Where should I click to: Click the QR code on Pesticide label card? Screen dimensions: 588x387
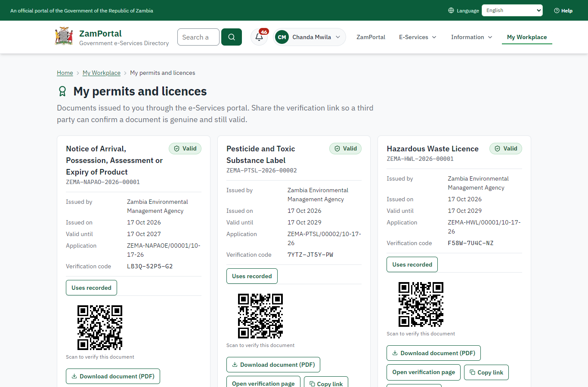260,316
